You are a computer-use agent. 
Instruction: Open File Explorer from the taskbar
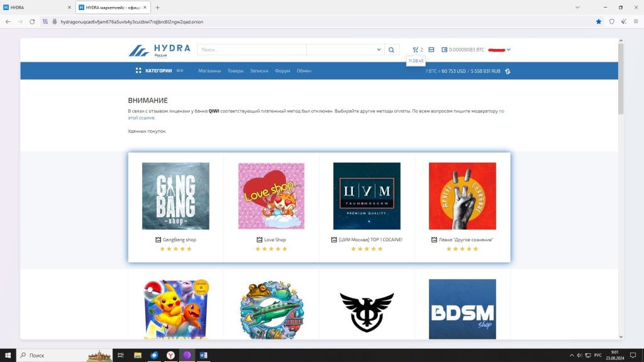click(x=138, y=356)
